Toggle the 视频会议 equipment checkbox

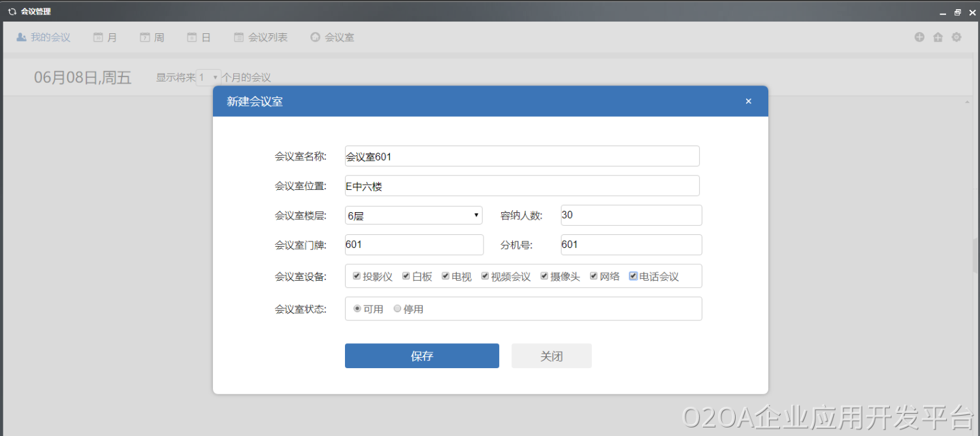tap(485, 276)
